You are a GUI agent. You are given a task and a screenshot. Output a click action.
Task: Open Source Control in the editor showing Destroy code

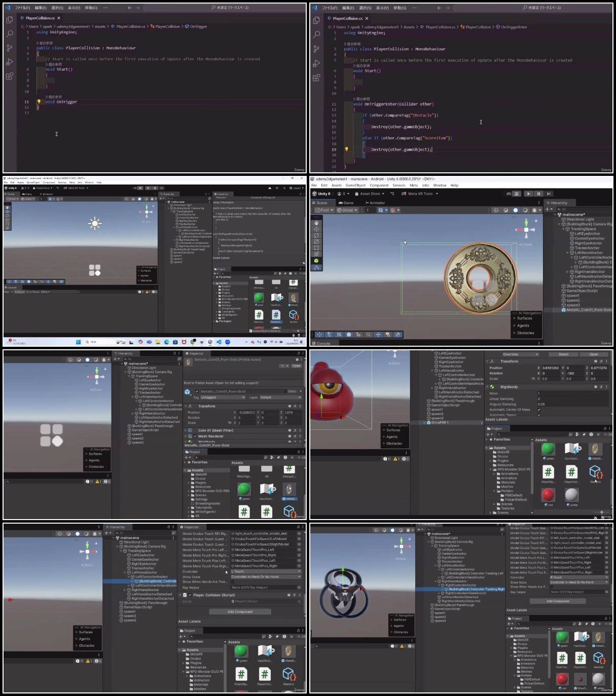pos(316,49)
